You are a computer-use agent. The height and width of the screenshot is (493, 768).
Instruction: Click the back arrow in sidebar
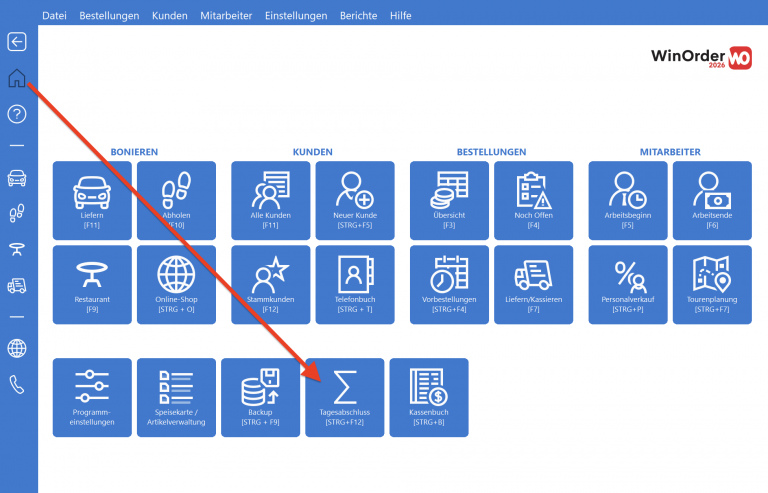click(x=17, y=42)
